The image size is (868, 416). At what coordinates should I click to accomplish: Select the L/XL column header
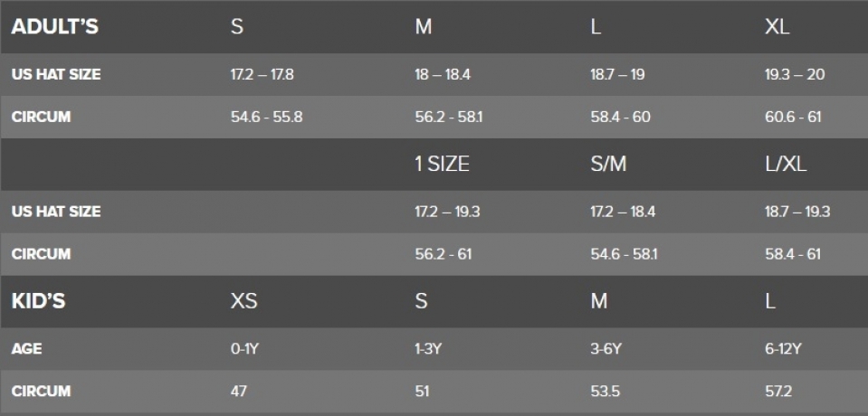(786, 164)
